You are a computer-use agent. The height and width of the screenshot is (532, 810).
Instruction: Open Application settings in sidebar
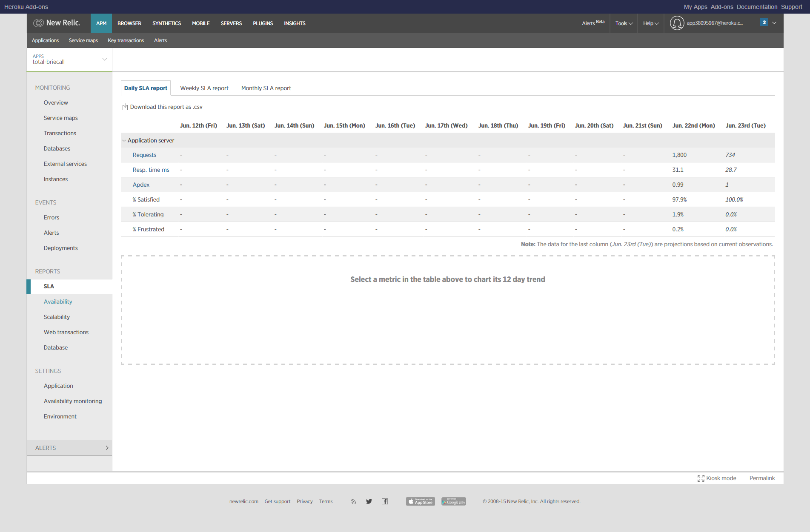58,386
